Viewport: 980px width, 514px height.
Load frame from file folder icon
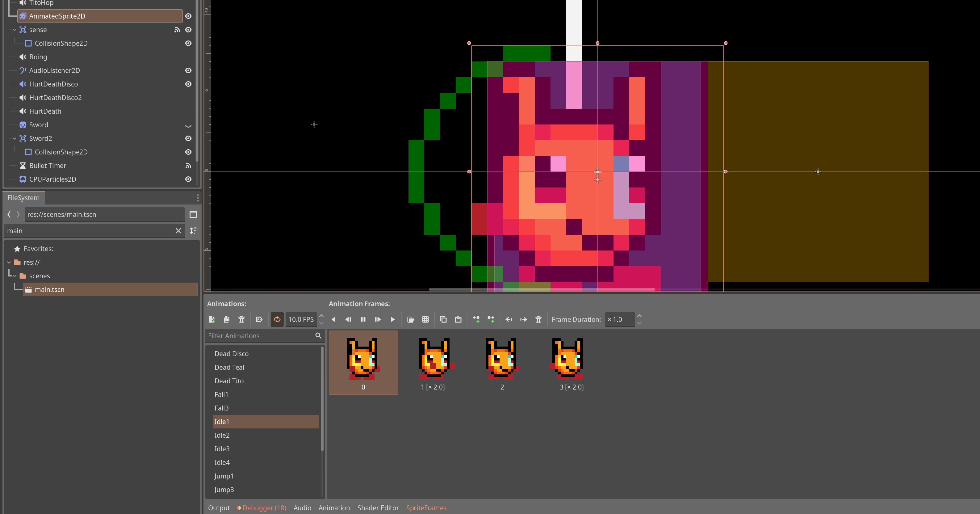tap(410, 319)
